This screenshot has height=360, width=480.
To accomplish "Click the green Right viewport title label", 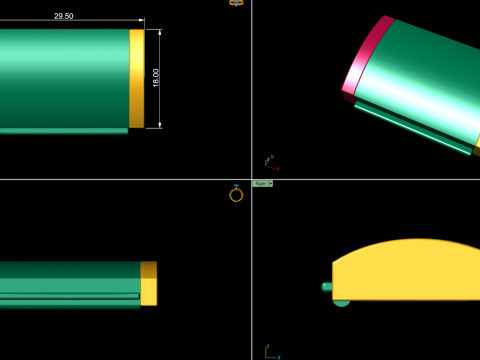I will coord(261,184).
